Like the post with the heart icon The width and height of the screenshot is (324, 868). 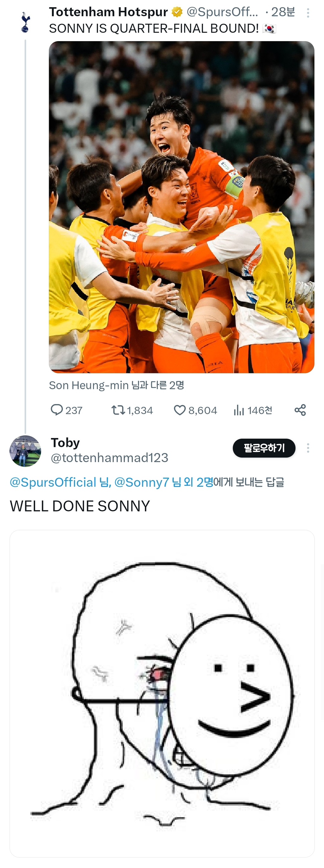(x=180, y=410)
